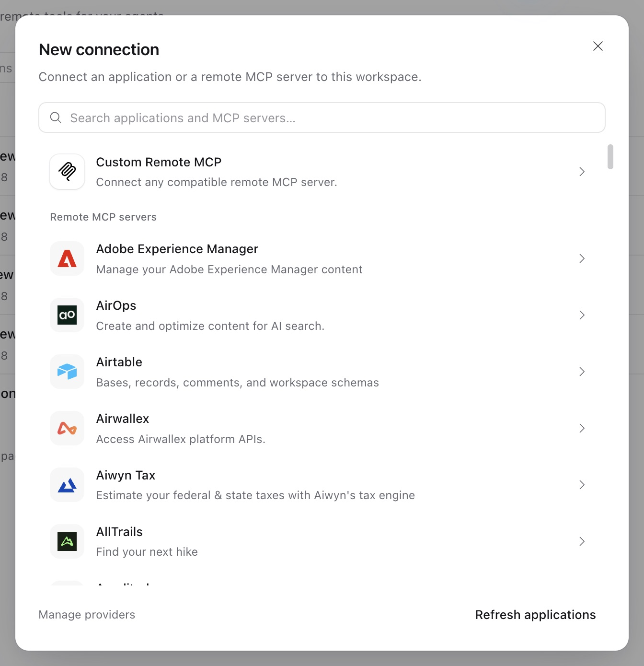Click the Aiwyn Tax logo icon
644x666 pixels.
(x=67, y=485)
